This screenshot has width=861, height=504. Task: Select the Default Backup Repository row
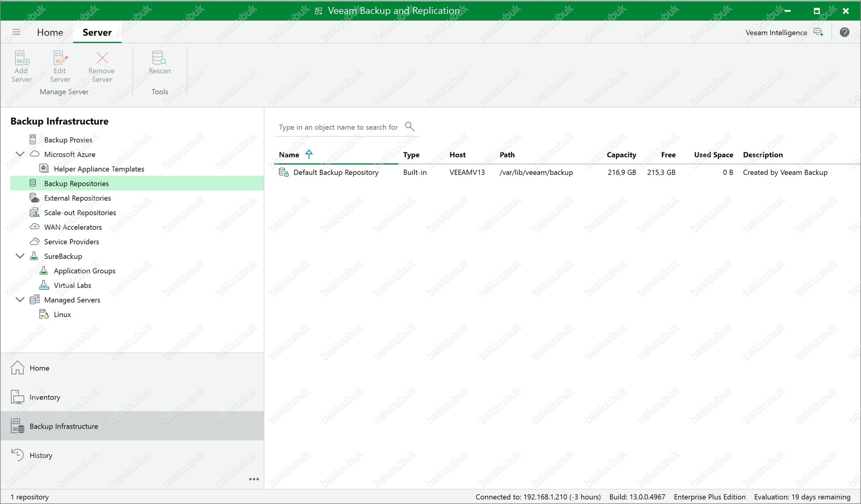coord(336,172)
